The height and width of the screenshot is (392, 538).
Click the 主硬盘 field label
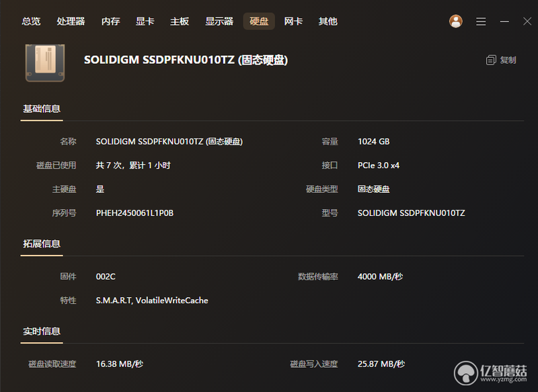[x=64, y=190]
